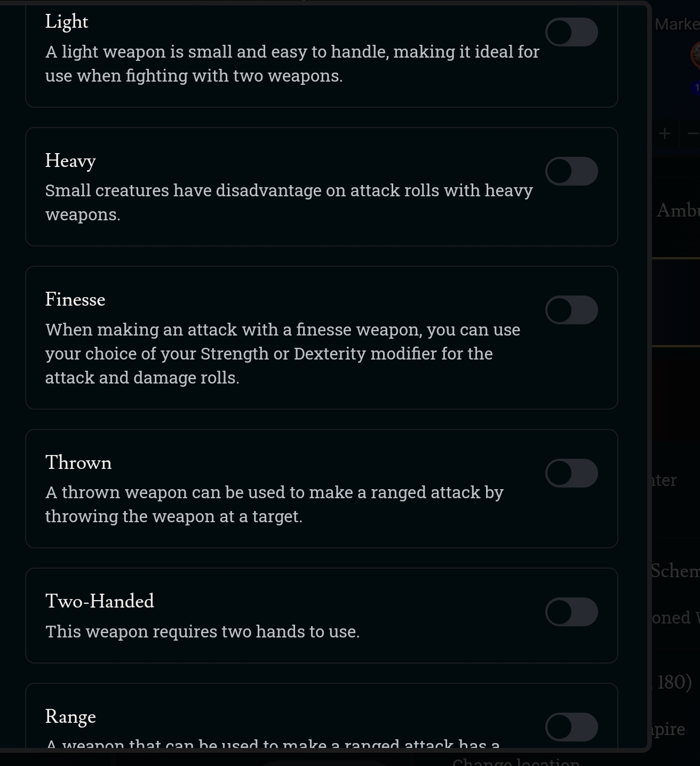Click the plus zoom icon
This screenshot has width=700, height=766.
664,133
